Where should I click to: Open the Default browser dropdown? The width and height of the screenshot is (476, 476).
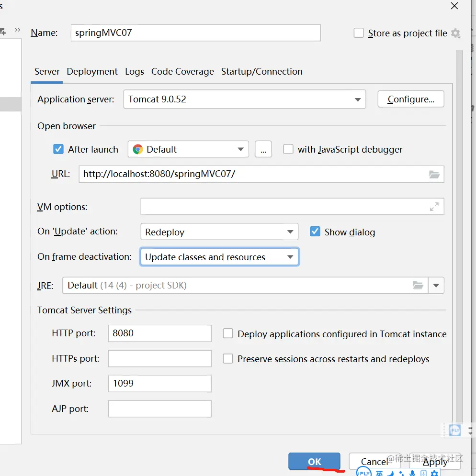click(188, 149)
